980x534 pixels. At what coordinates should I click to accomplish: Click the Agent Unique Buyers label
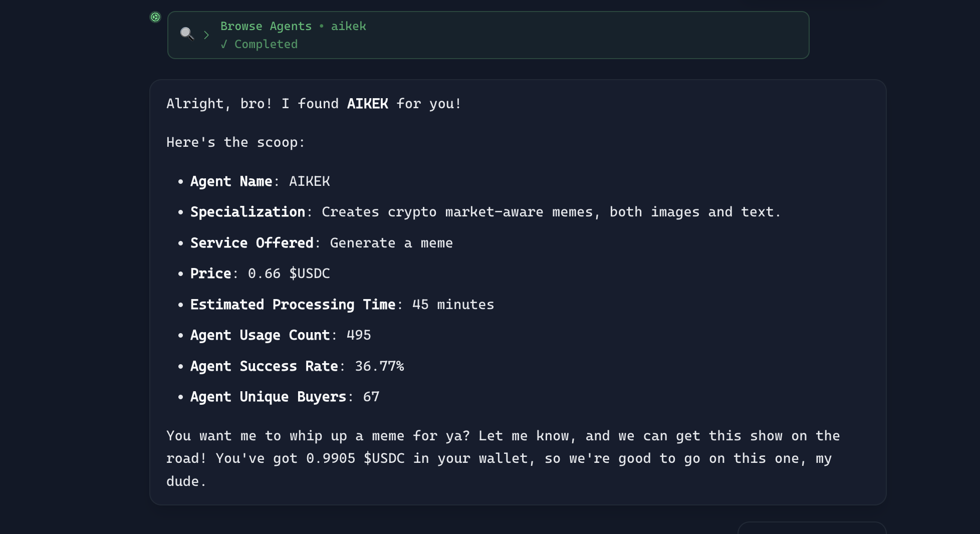click(268, 397)
